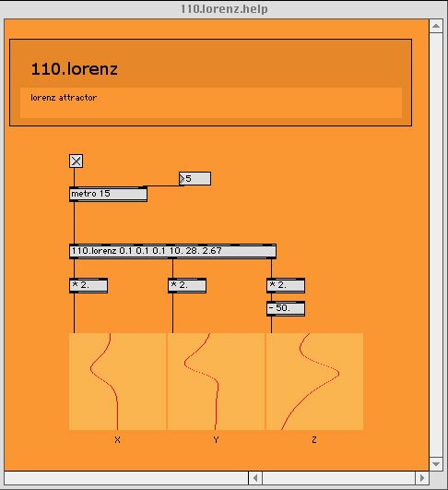Click the 110.lorenz.help window title bar

224,8
